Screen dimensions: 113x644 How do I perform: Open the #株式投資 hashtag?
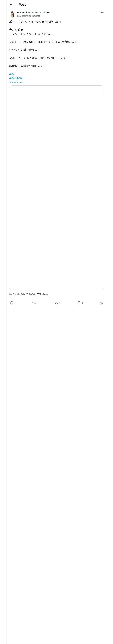(16, 78)
